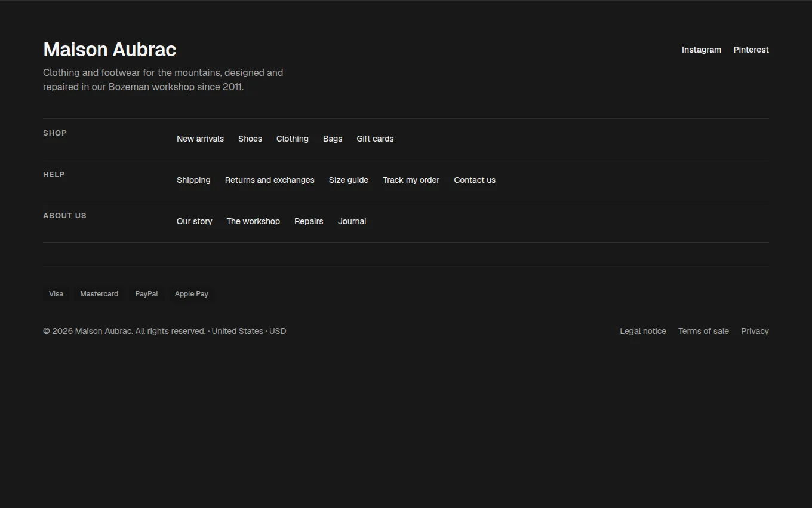Image resolution: width=812 pixels, height=508 pixels.
Task: Click the Visa payment badge
Action: click(56, 294)
